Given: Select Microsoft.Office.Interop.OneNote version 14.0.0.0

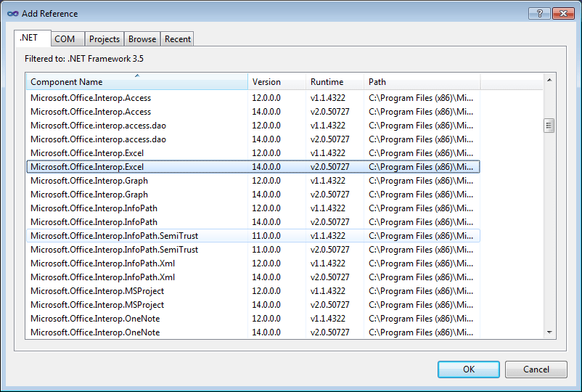Looking at the screenshot, I should [x=253, y=332].
